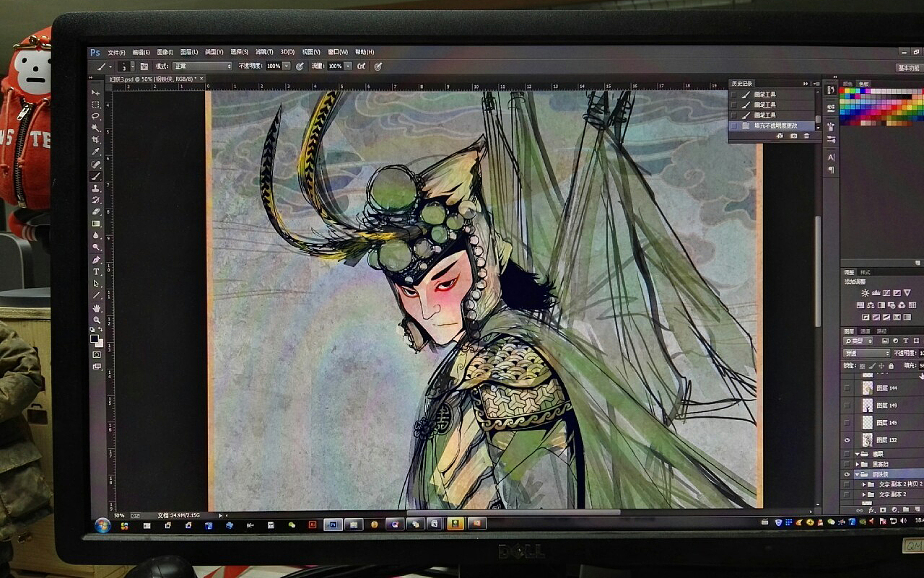Screen dimensions: 924x578
Task: Open the layer blend mode 穿透 dropdown
Action: click(x=866, y=354)
